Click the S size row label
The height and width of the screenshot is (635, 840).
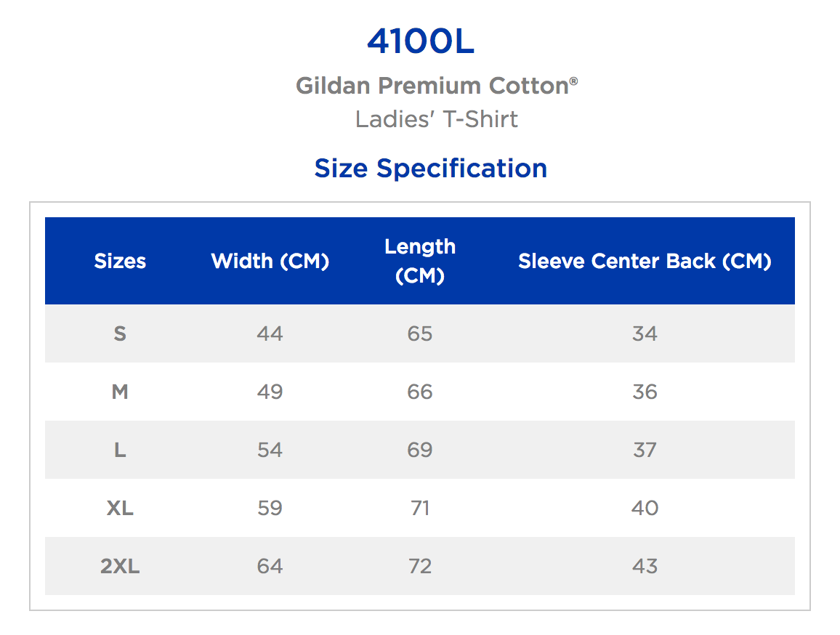tap(120, 334)
